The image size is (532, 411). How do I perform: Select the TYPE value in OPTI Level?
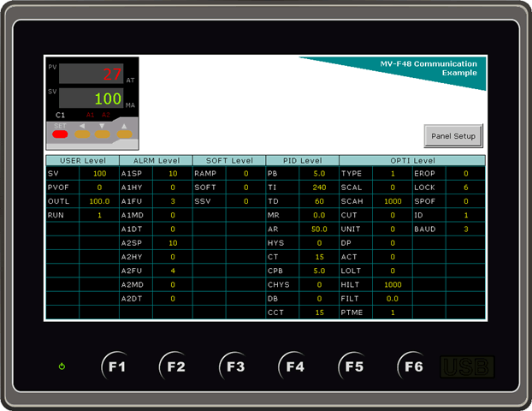coord(393,173)
